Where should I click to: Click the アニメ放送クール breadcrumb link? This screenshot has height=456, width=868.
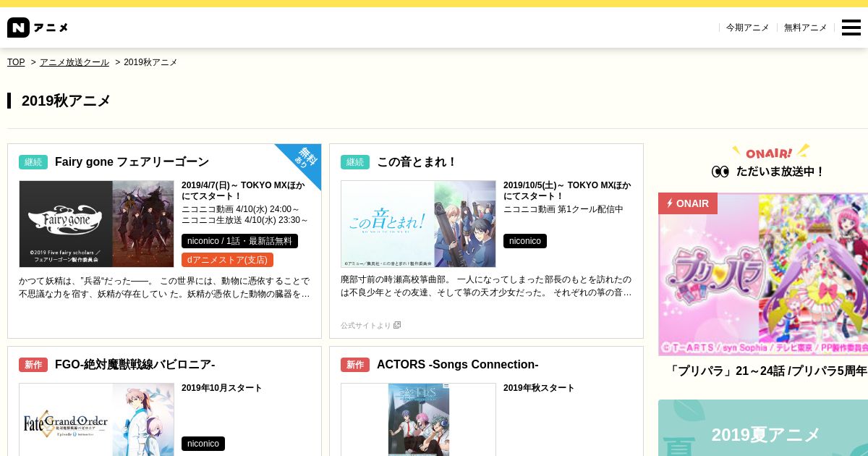(x=75, y=62)
